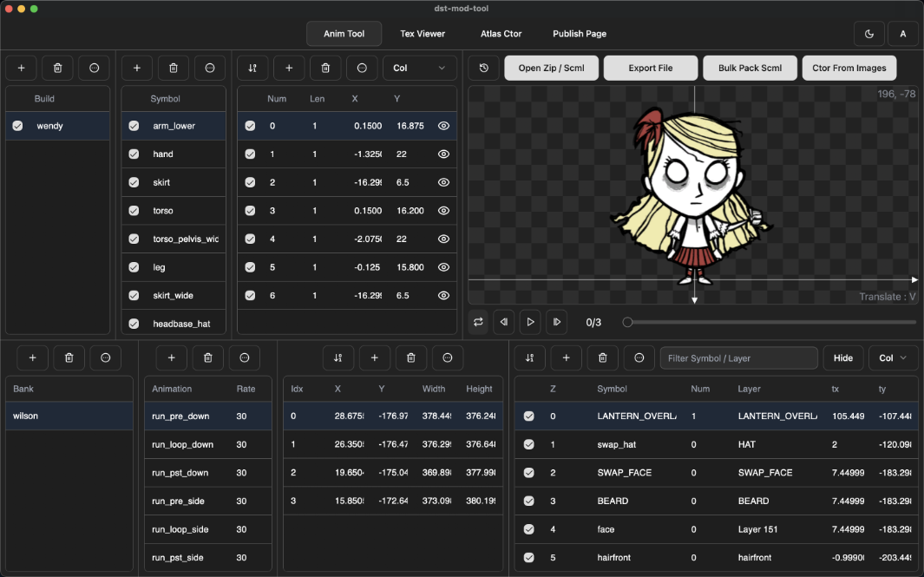Screen dimensions: 924x577
Task: Click the Export File button
Action: [651, 68]
